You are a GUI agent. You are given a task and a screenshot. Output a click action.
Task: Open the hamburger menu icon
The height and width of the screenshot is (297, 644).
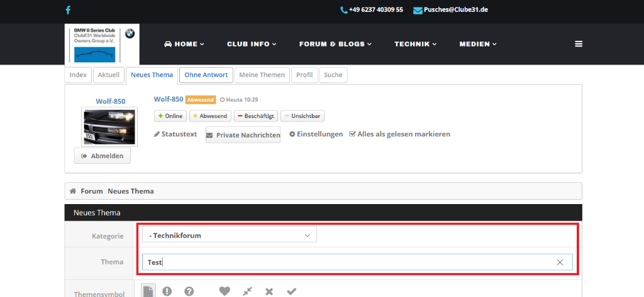click(x=578, y=44)
